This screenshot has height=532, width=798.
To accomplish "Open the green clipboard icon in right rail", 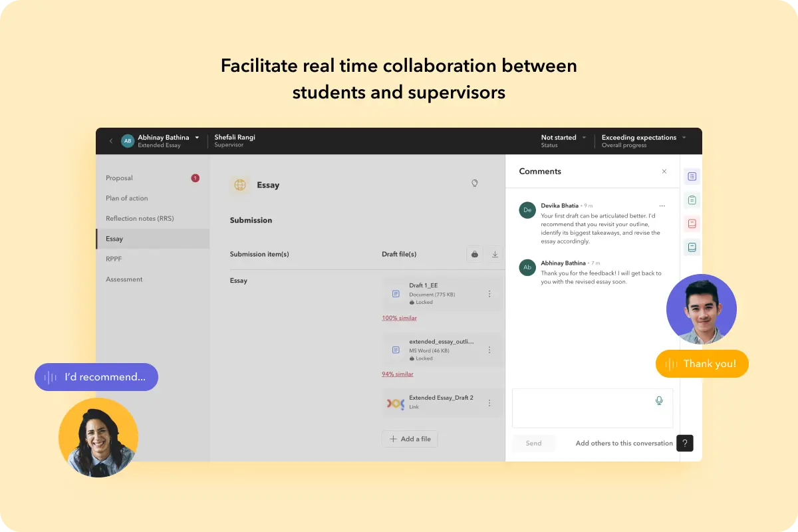I will point(692,200).
